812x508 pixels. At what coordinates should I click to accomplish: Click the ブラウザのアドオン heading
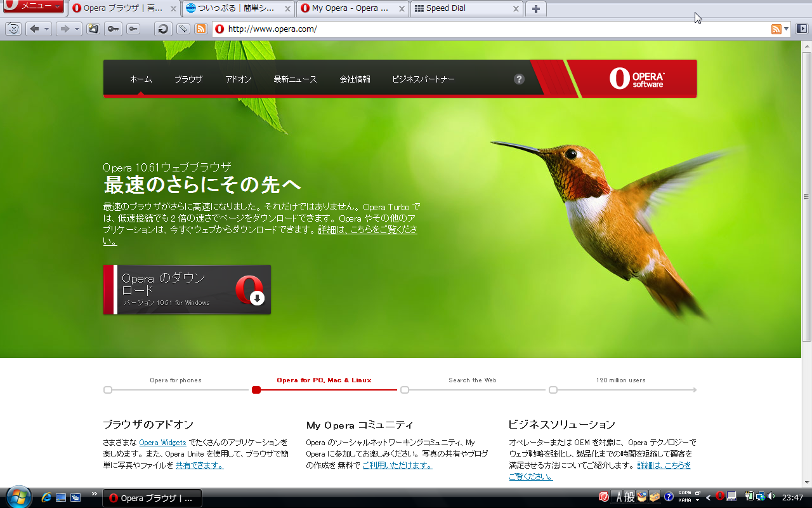click(x=148, y=424)
